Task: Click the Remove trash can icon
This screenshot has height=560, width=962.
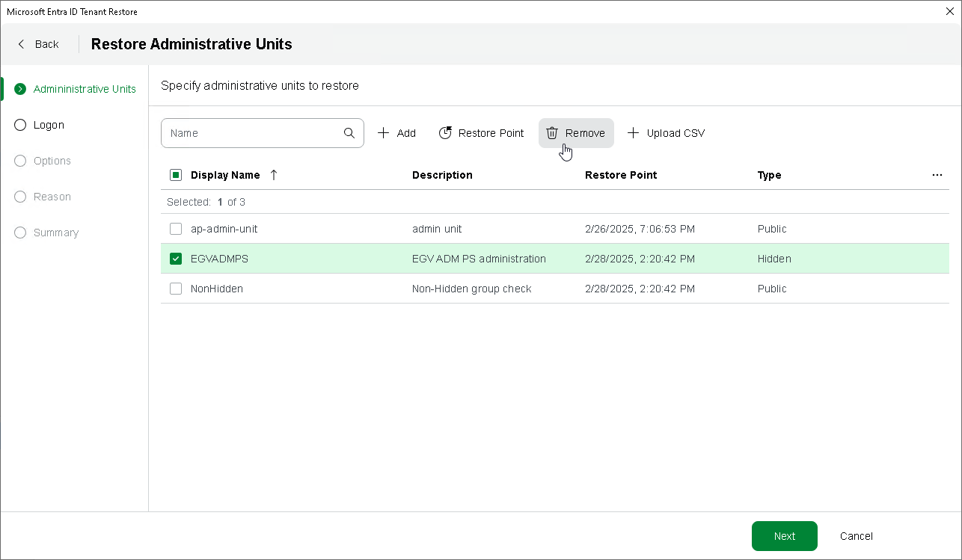Action: [552, 133]
